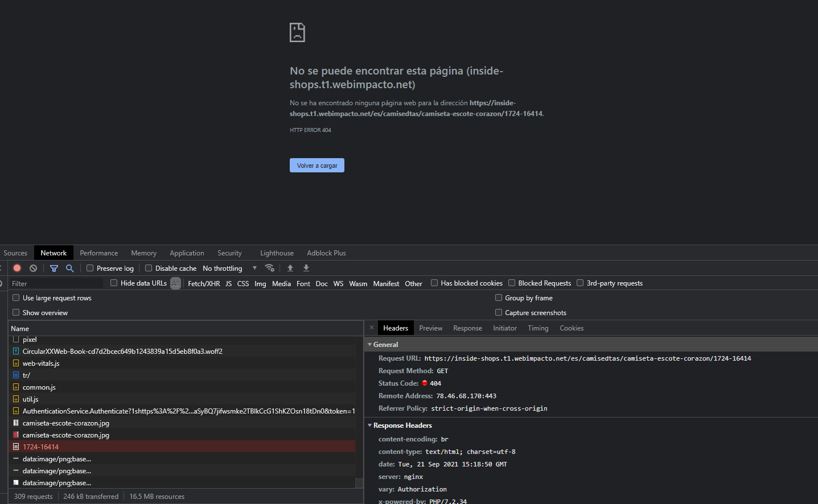Open the Cookies detail tab

(x=572, y=328)
